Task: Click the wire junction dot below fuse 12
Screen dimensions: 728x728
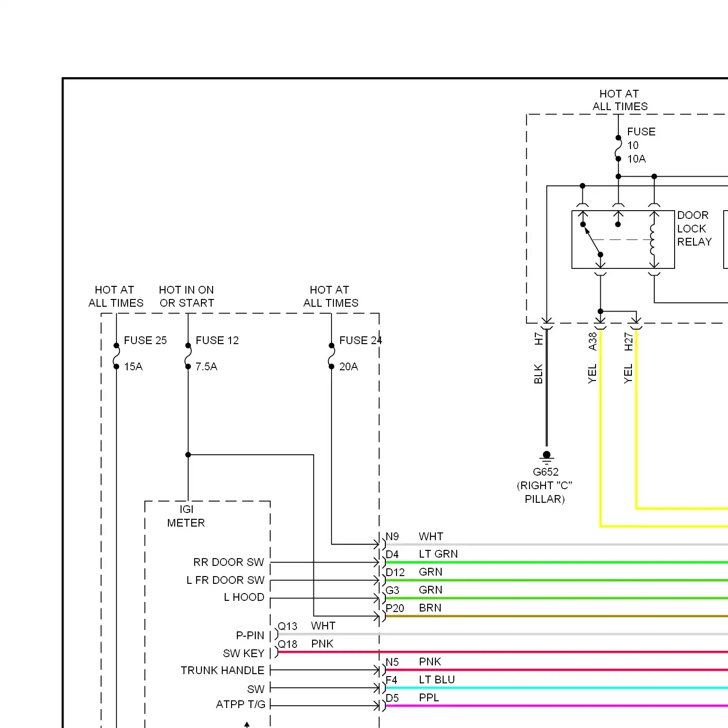Action: 188,455
